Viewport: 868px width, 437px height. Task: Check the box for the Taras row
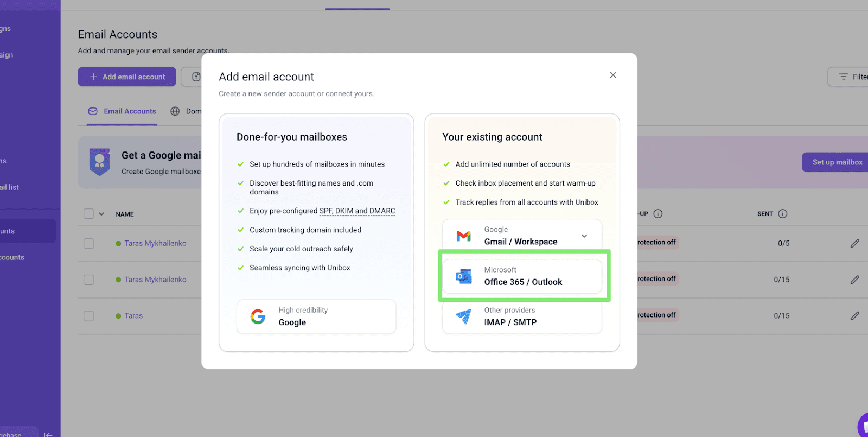pyautogui.click(x=89, y=316)
